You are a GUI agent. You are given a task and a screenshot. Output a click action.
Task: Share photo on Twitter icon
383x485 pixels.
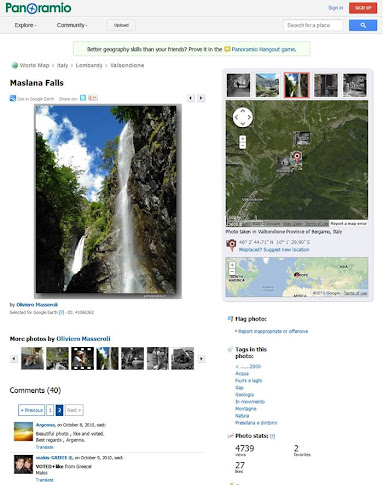tap(83, 98)
